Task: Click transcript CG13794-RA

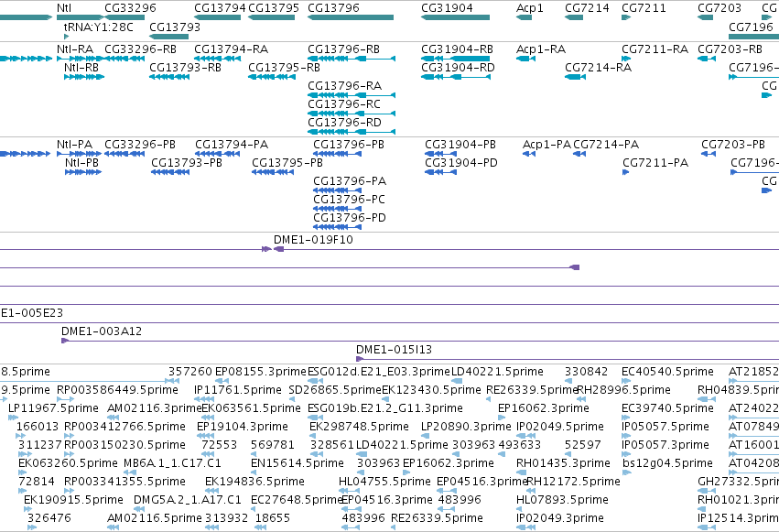Action: [217, 59]
